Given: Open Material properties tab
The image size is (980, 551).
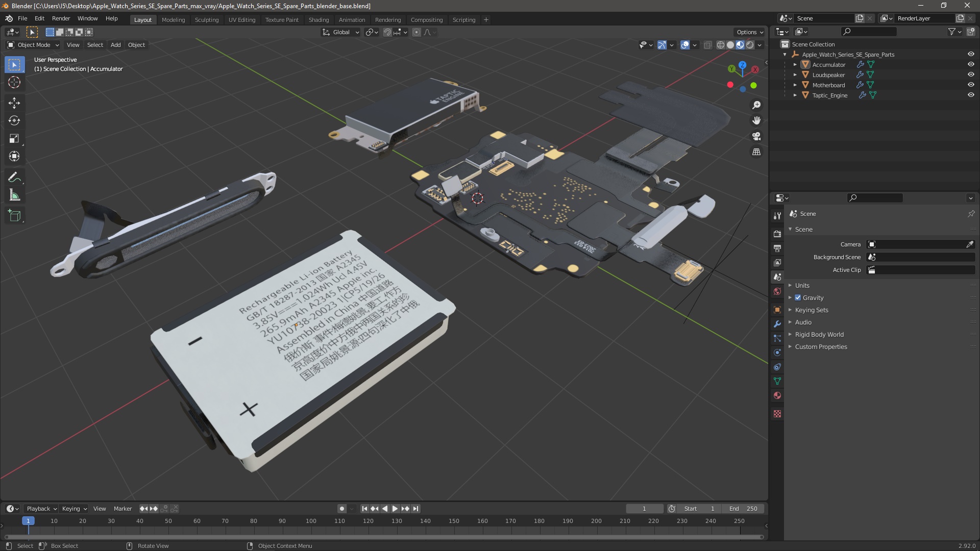Looking at the screenshot, I should click(777, 395).
